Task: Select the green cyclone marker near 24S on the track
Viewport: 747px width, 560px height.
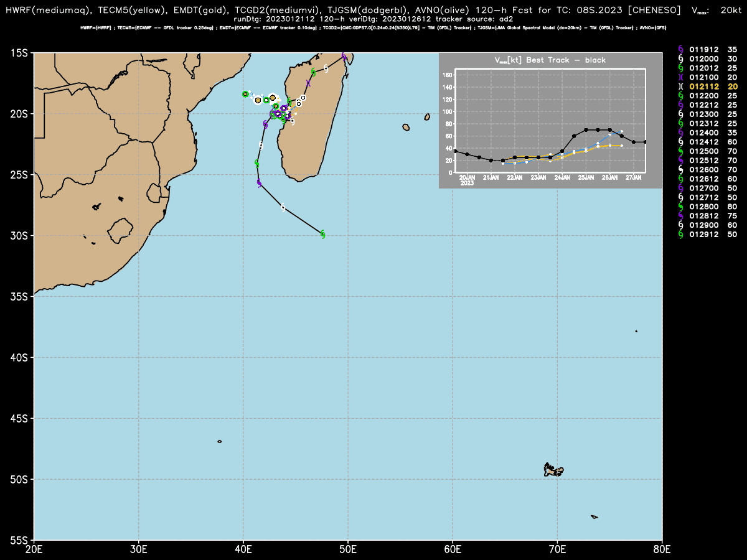Action: 256,163
